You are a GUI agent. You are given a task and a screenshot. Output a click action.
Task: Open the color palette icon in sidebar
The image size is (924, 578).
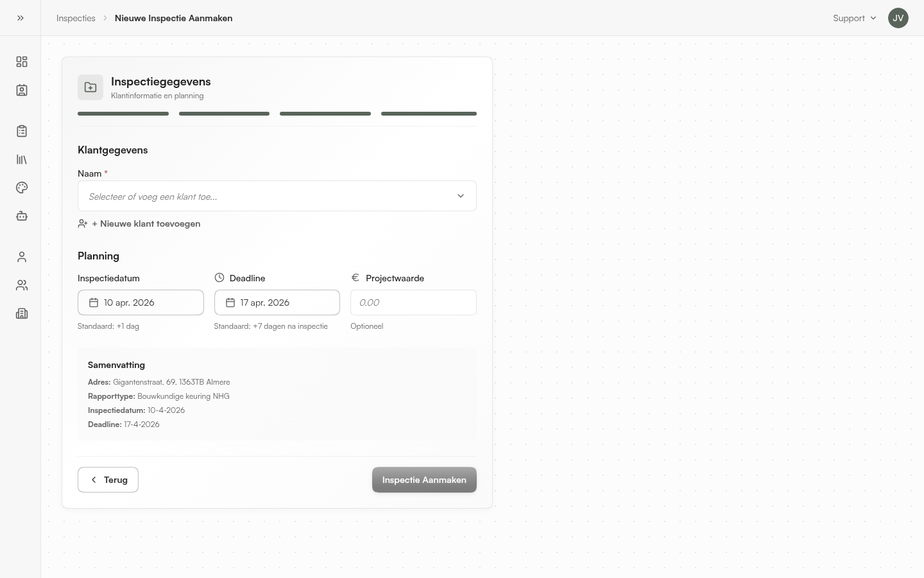tap(22, 188)
